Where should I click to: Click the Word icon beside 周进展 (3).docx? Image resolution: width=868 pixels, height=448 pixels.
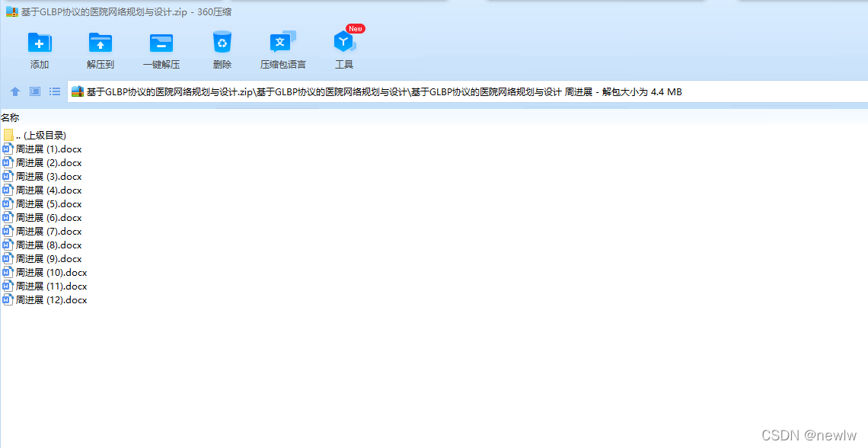[8, 176]
